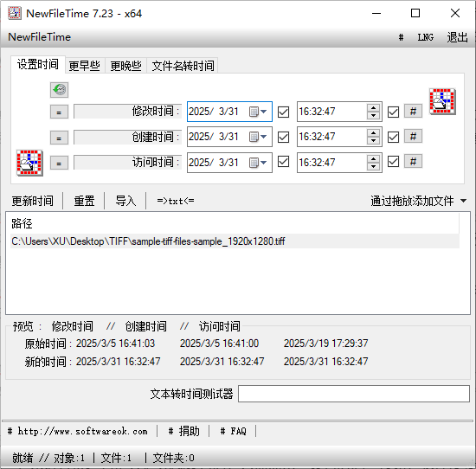Screen dimensions: 476x469
Task: Maximize the NewFileTime window
Action: (415, 13)
